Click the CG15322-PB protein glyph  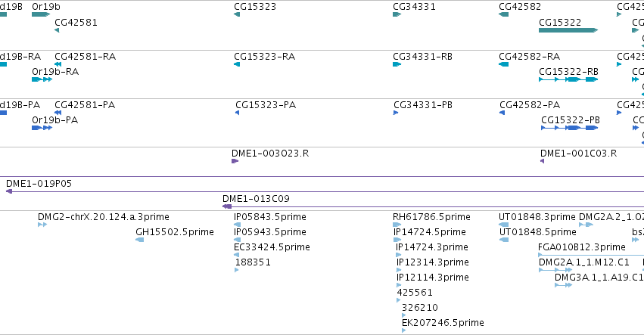tap(569, 128)
